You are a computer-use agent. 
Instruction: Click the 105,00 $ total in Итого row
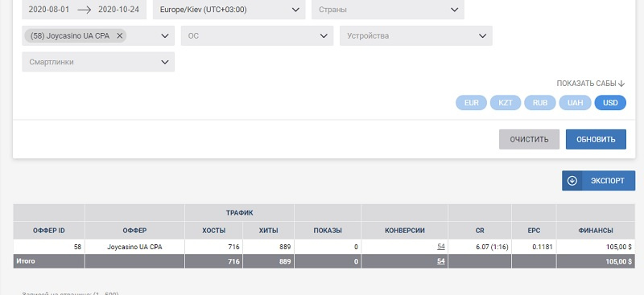596,261
